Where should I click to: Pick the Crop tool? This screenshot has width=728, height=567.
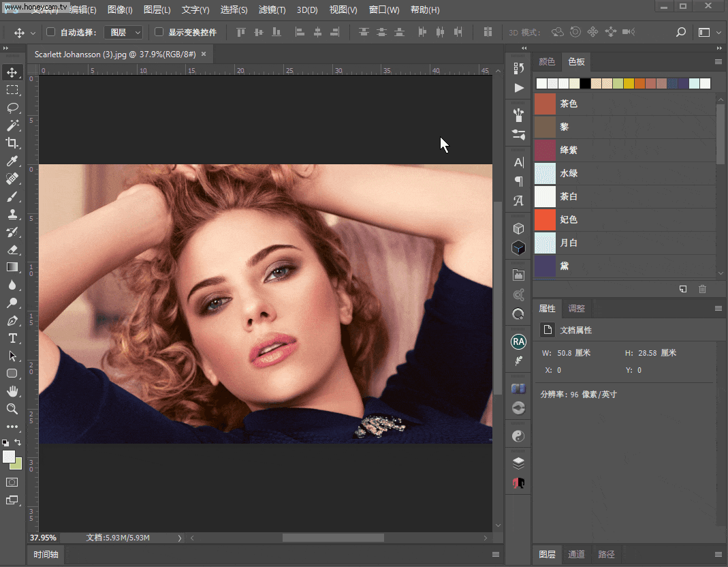pyautogui.click(x=12, y=143)
